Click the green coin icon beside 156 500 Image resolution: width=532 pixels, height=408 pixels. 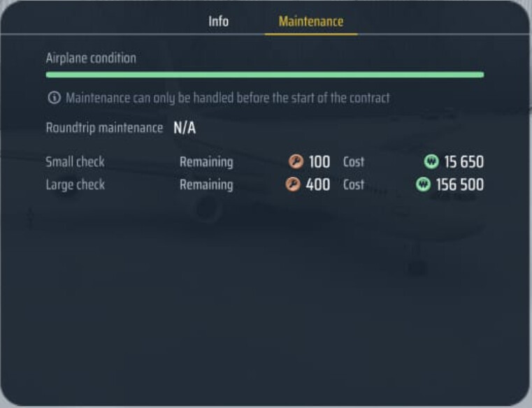point(423,184)
